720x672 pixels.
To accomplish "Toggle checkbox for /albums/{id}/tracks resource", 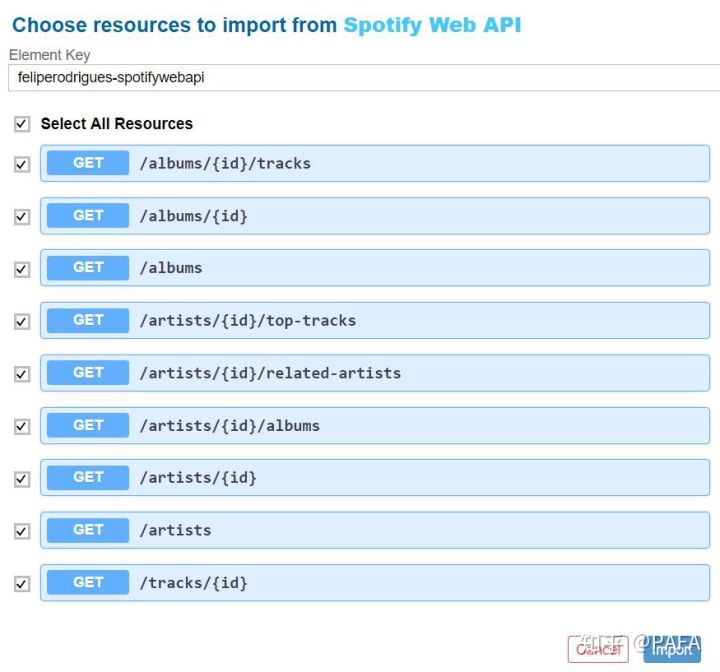I will (22, 164).
